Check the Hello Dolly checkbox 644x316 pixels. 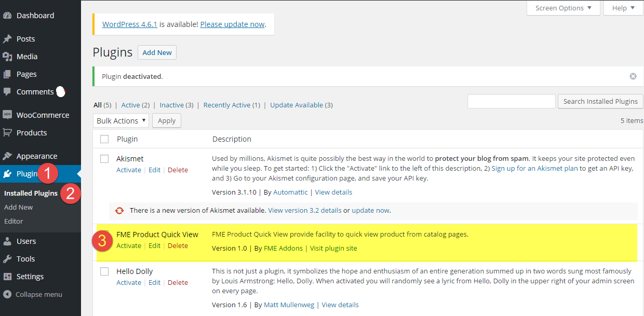104,271
